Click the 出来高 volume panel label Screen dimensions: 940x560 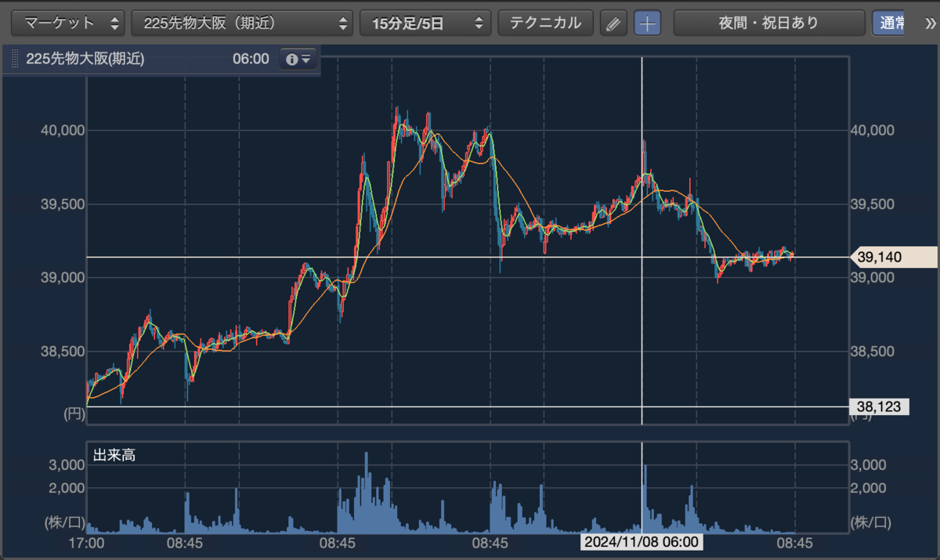pyautogui.click(x=114, y=454)
